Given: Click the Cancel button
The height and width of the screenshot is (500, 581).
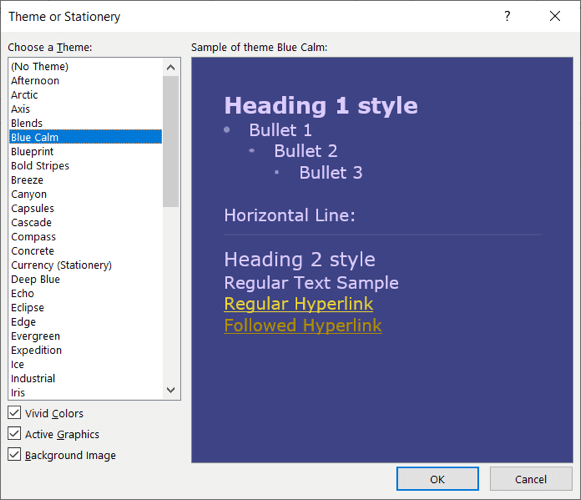Looking at the screenshot, I should tap(531, 479).
